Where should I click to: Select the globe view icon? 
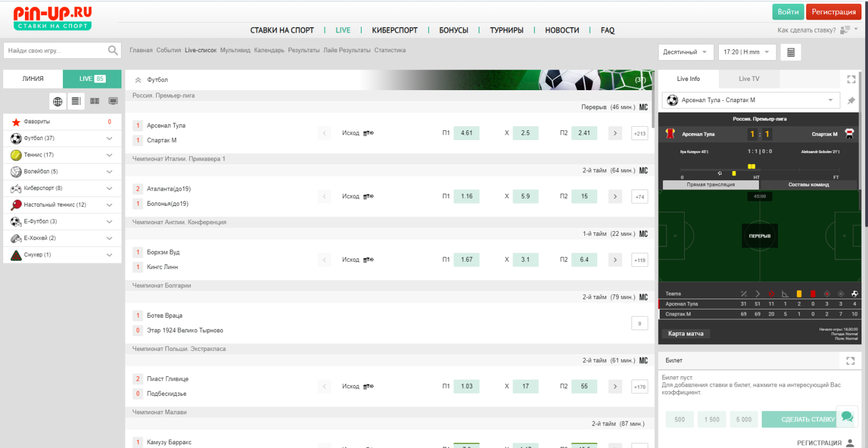point(58,101)
